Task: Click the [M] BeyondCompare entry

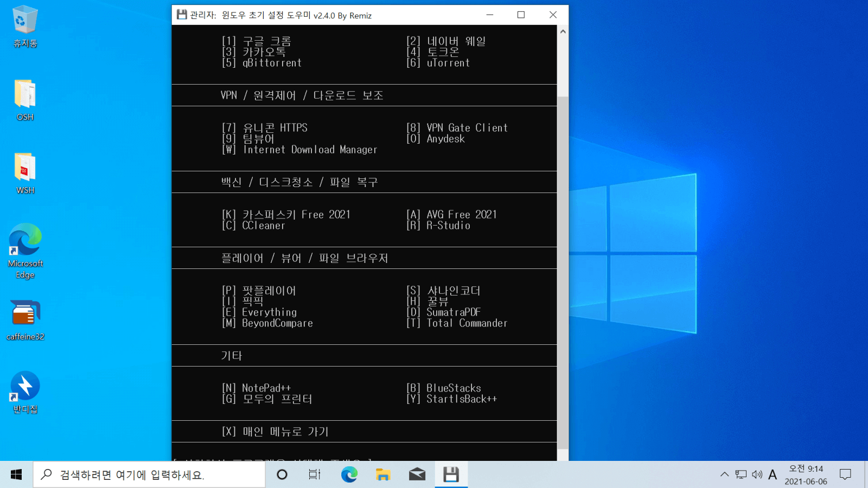Action: (x=267, y=323)
